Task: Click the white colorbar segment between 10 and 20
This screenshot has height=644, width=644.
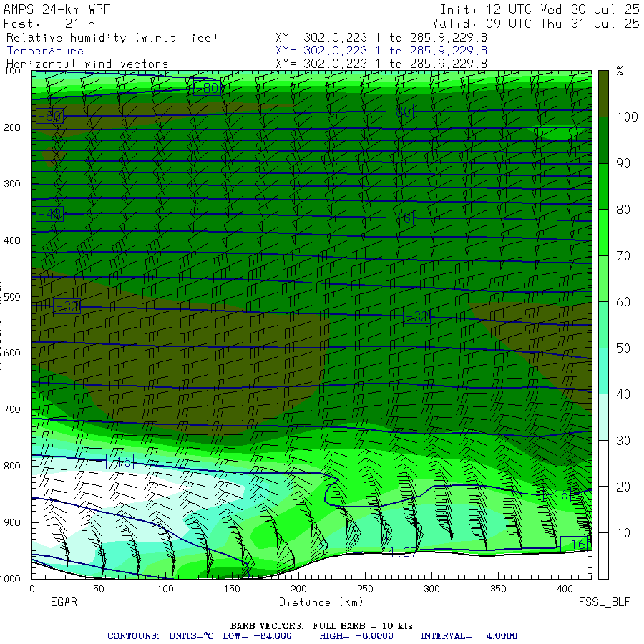Action: (603, 509)
